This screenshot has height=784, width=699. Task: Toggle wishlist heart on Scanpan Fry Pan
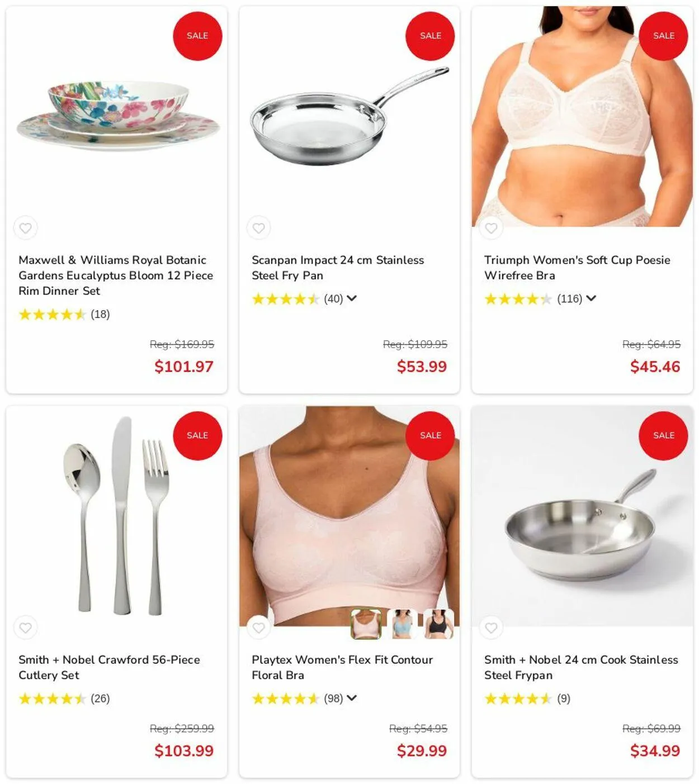tap(258, 228)
